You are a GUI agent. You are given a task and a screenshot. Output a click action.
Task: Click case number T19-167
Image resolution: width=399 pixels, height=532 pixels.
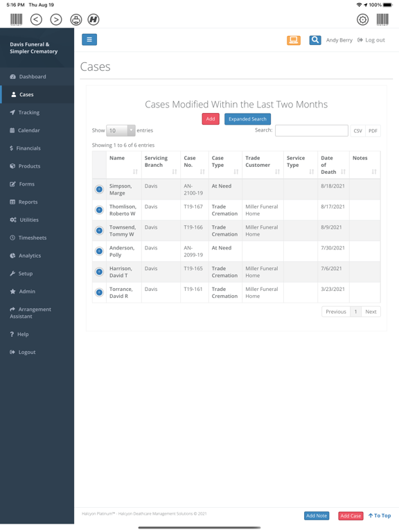[193, 206]
